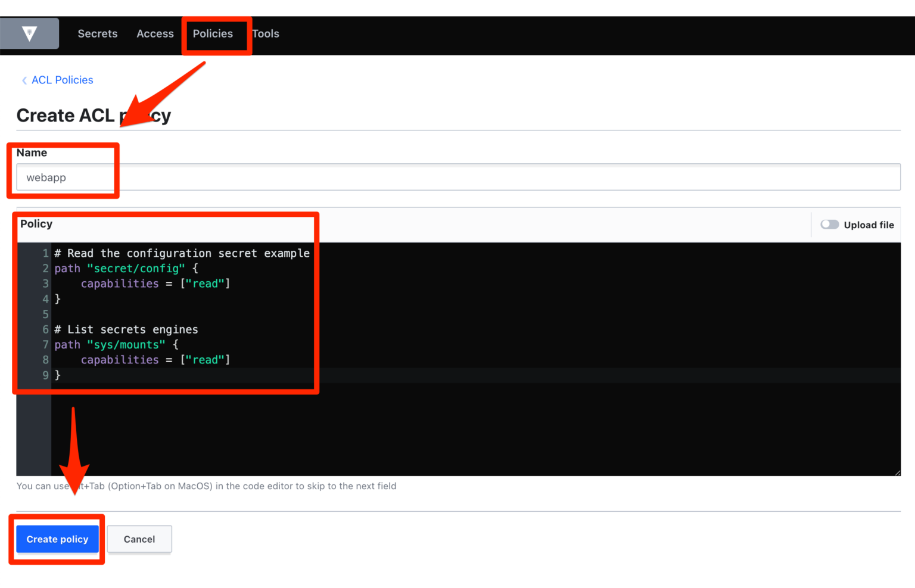915x588 pixels.
Task: Switch to the Policies tab
Action: [213, 33]
